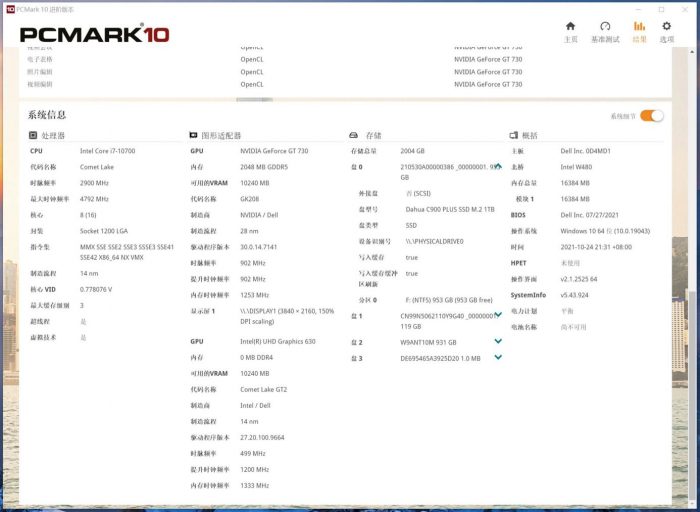Image resolution: width=700 pixels, height=512 pixels.
Task: Expand the Disk 1 (盘 1) details
Action: (497, 316)
